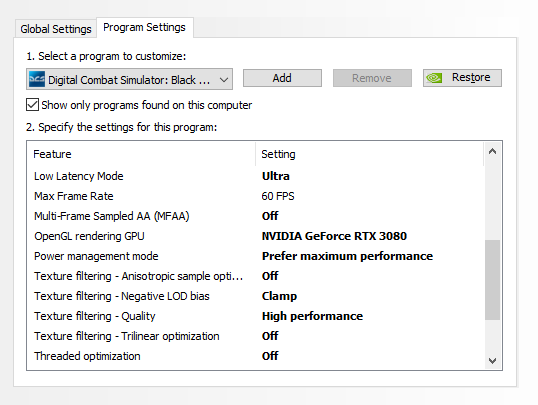The image size is (538, 405).
Task: Click the Setting column header
Action: click(370, 154)
